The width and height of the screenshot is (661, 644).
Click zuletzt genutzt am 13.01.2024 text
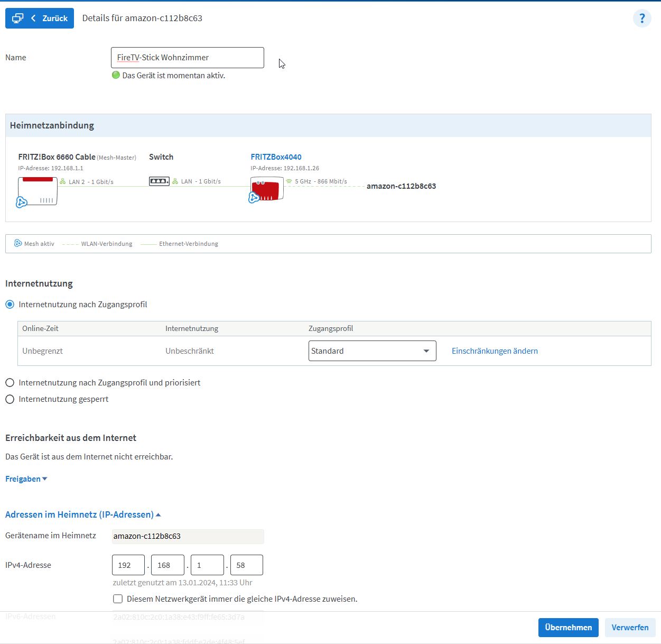tap(182, 583)
